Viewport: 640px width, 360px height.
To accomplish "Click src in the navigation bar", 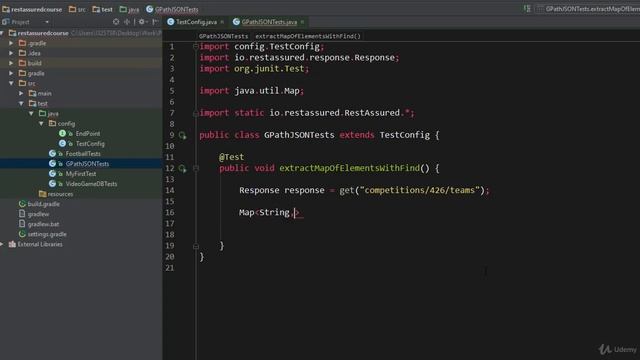I will pyautogui.click(x=77, y=9).
